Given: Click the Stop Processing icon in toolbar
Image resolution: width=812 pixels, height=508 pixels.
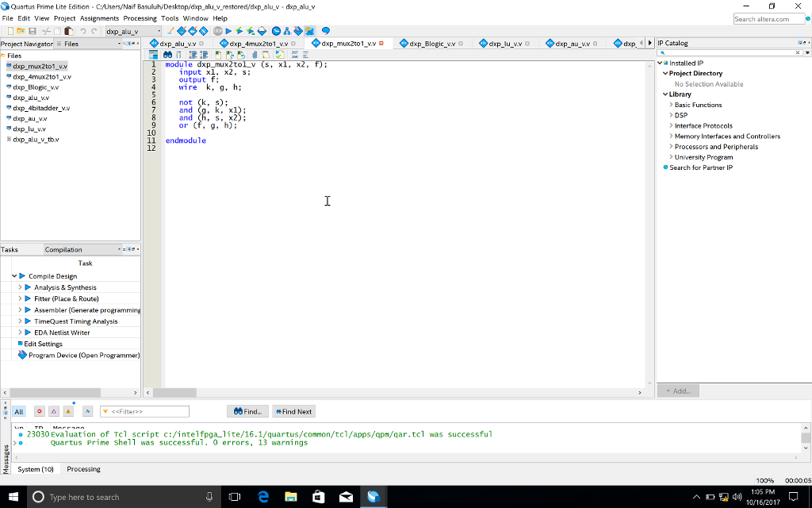Looking at the screenshot, I should coord(216,31).
